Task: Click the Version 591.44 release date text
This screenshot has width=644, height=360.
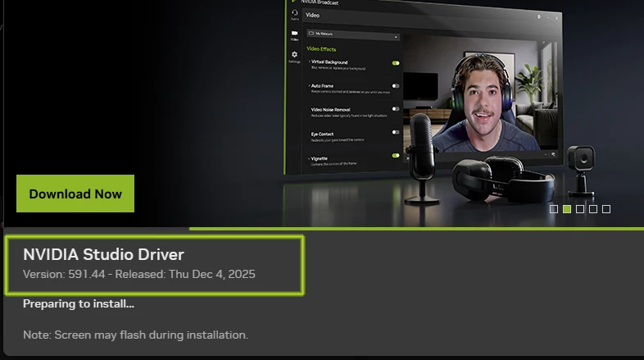Action: pos(139,274)
